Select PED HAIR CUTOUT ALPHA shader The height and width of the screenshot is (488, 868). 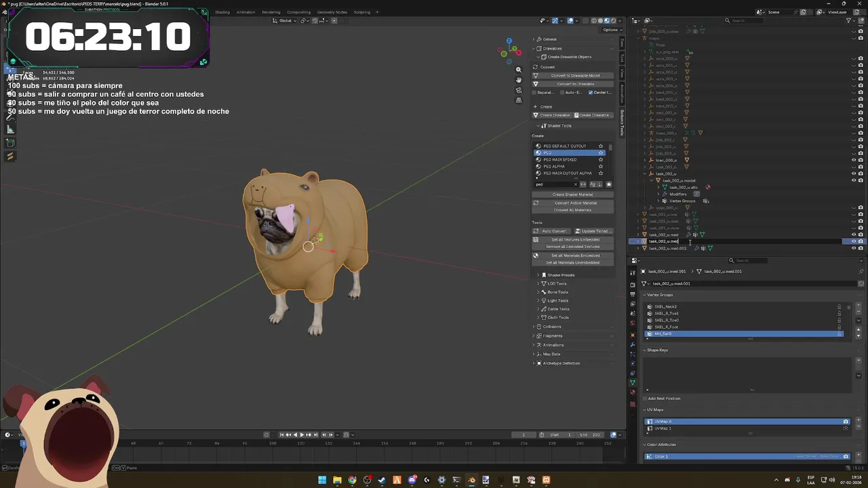coord(568,174)
